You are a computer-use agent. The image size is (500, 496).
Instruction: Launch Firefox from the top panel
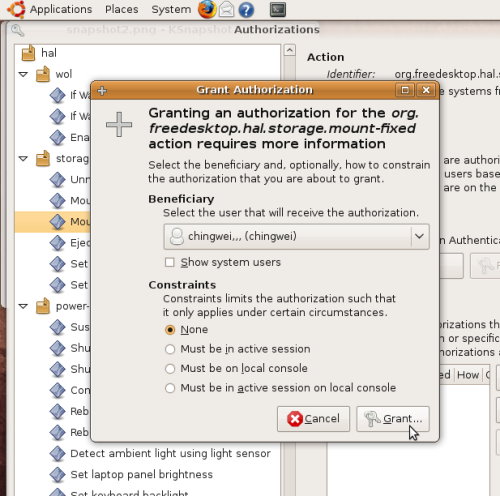pyautogui.click(x=207, y=9)
